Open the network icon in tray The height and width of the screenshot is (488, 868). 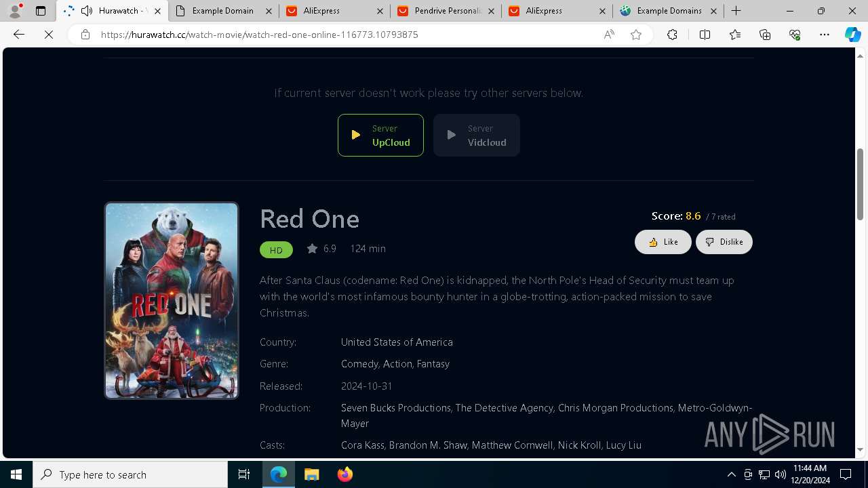[x=764, y=474]
